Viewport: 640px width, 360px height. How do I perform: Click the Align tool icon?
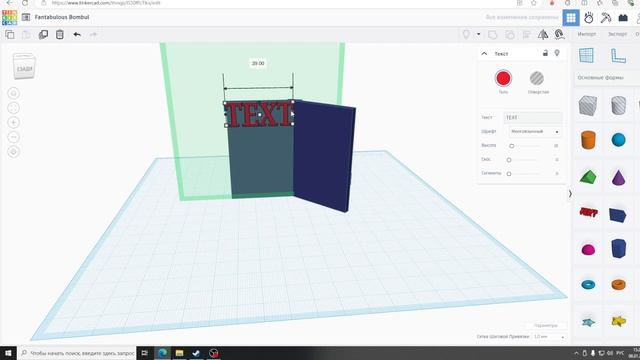(x=527, y=35)
